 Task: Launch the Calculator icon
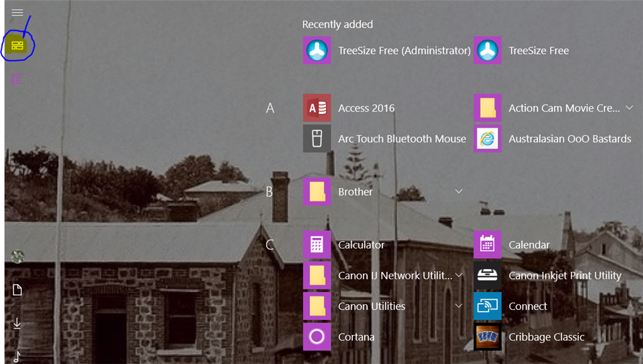(317, 245)
